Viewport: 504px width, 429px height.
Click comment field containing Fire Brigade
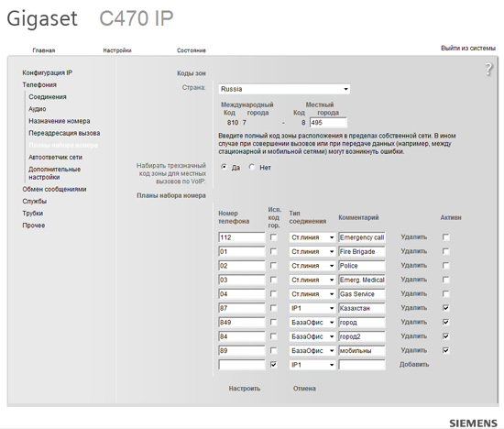point(362,251)
